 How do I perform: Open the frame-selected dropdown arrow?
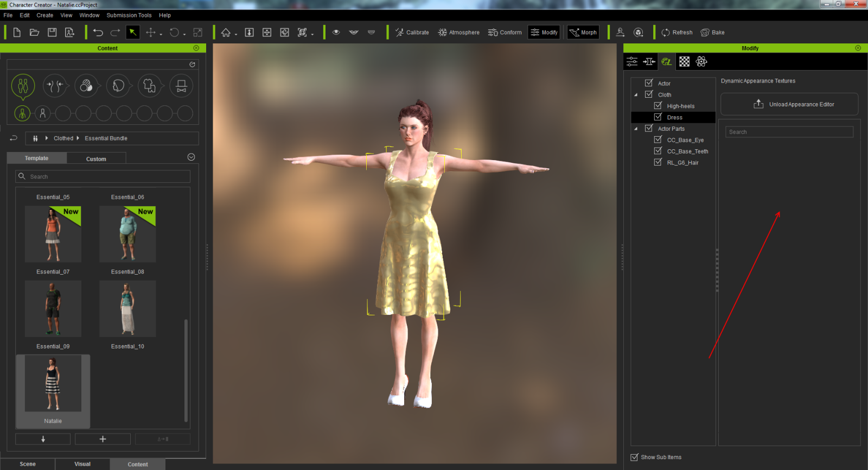(312, 35)
